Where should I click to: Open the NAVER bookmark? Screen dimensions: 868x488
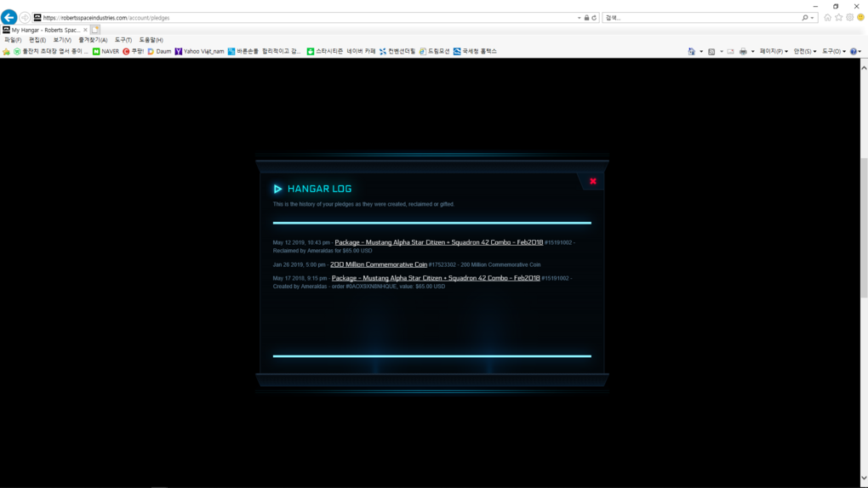tap(106, 52)
